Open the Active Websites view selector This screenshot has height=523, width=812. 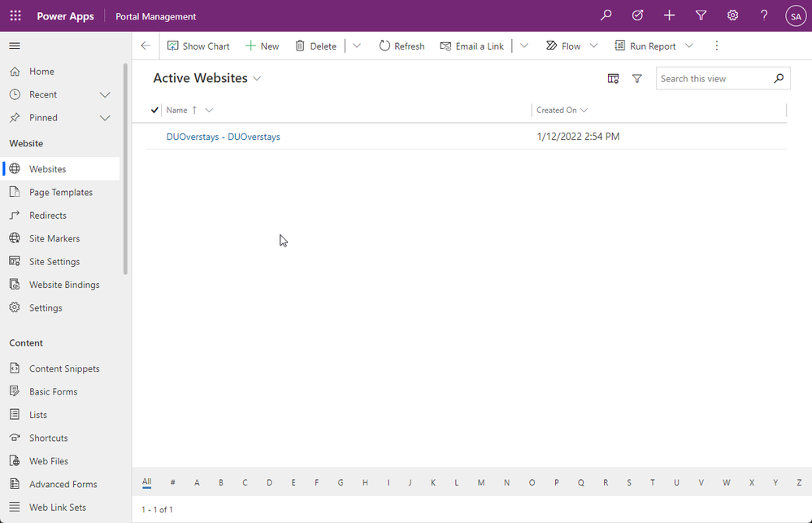click(x=207, y=78)
